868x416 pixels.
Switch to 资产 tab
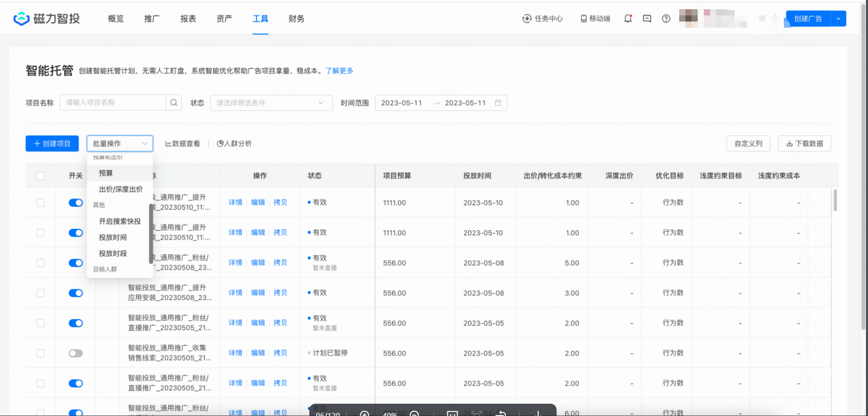pyautogui.click(x=224, y=18)
